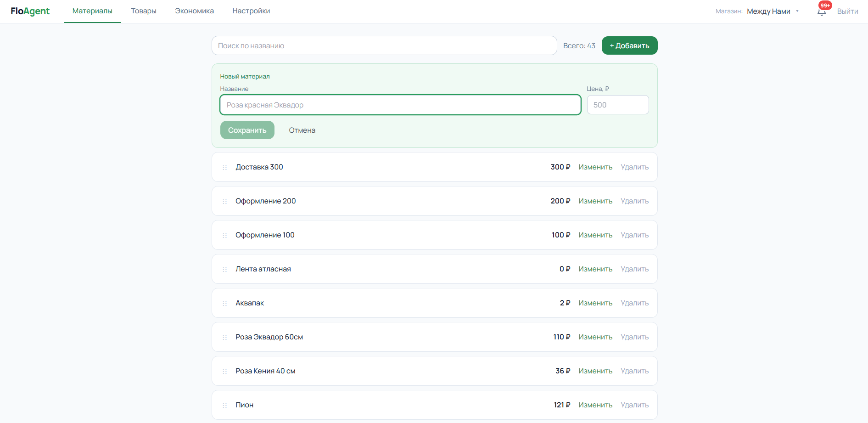Click the drag handle for Оформление 200
This screenshot has width=868, height=423.
[225, 202]
